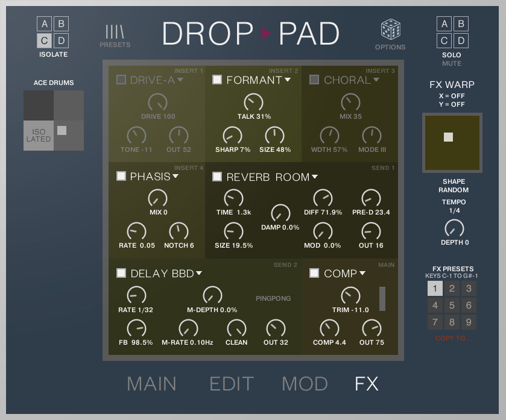Toggle the ISO LATED pad state

[x=39, y=136]
